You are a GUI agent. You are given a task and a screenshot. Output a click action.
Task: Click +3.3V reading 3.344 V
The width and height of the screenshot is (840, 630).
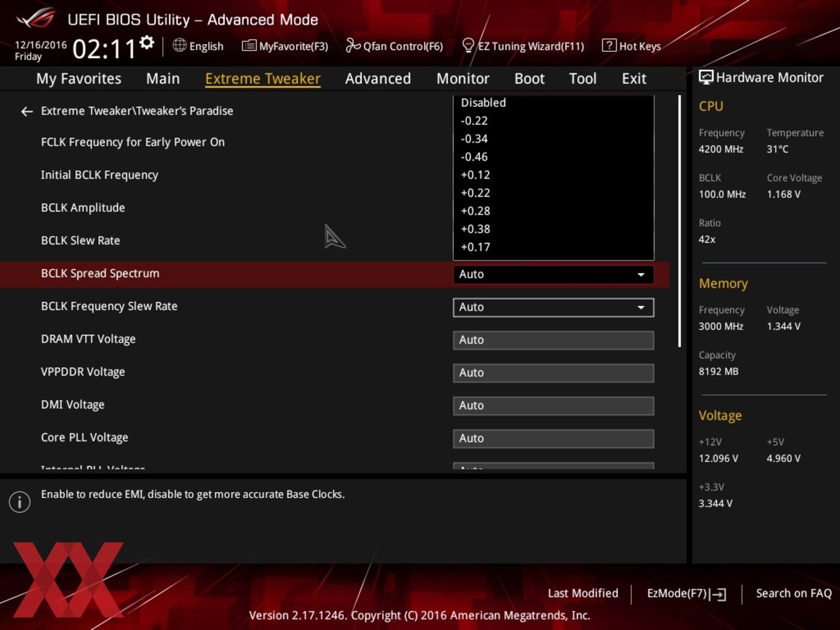(715, 503)
